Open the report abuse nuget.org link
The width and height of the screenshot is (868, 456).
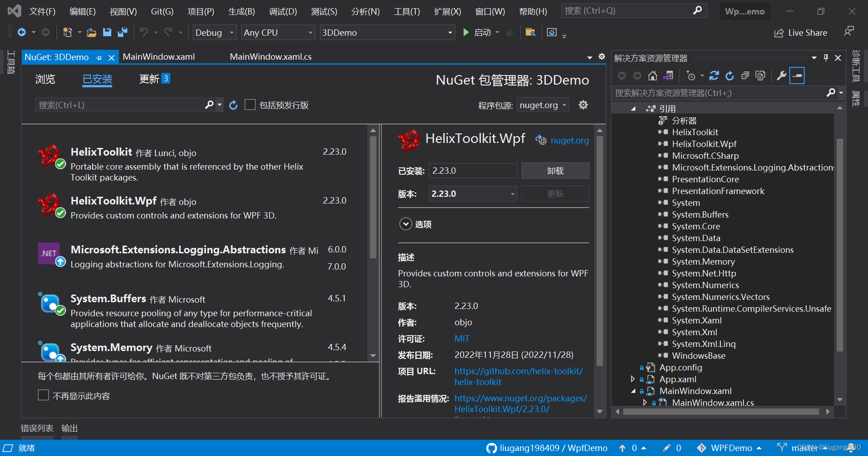521,404
